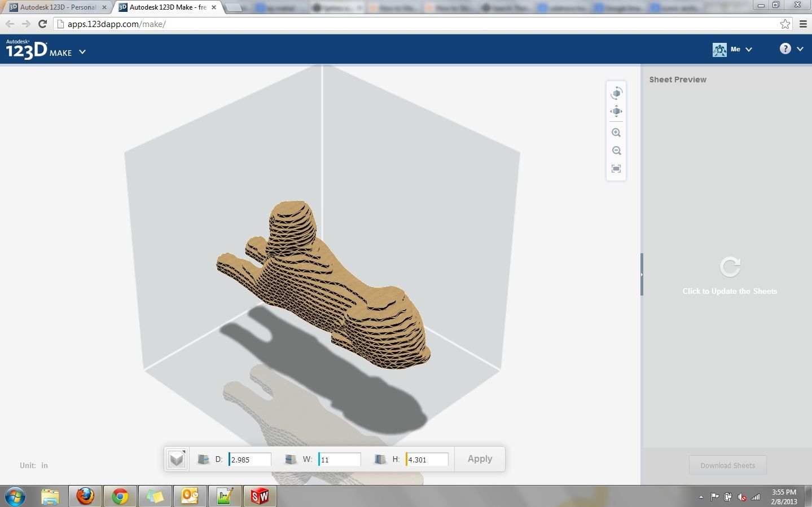The height and width of the screenshot is (507, 812).
Task: Select the orbit view tool
Action: pos(616,92)
